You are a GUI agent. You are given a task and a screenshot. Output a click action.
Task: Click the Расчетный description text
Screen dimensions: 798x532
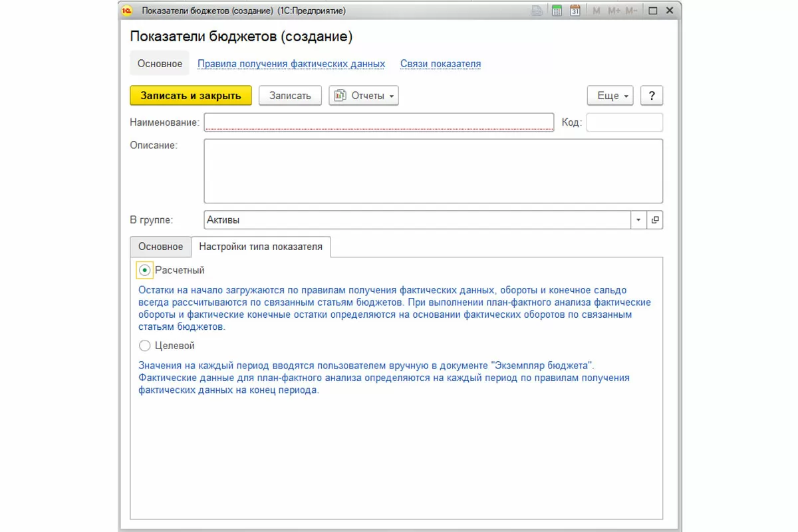(x=394, y=309)
